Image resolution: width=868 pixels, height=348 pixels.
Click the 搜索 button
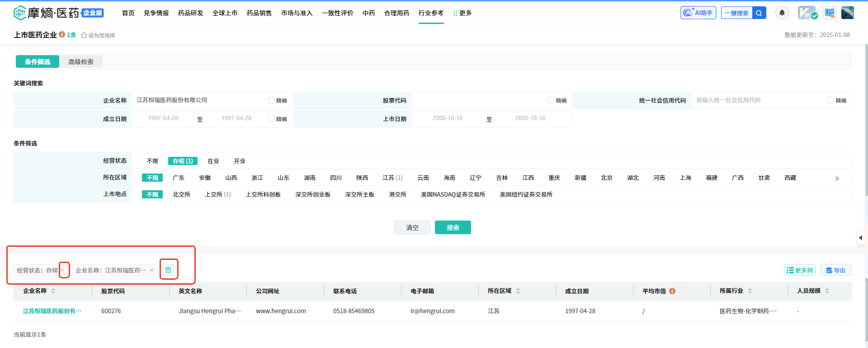pos(453,227)
